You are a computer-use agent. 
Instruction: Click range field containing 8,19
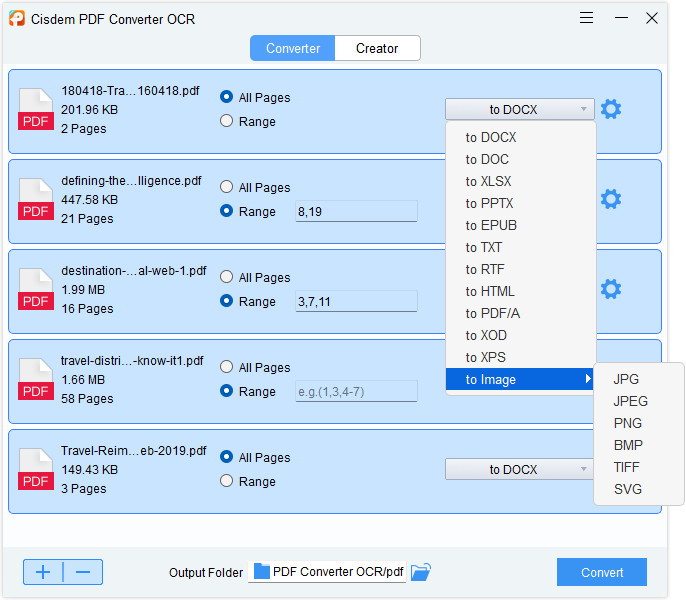click(356, 211)
